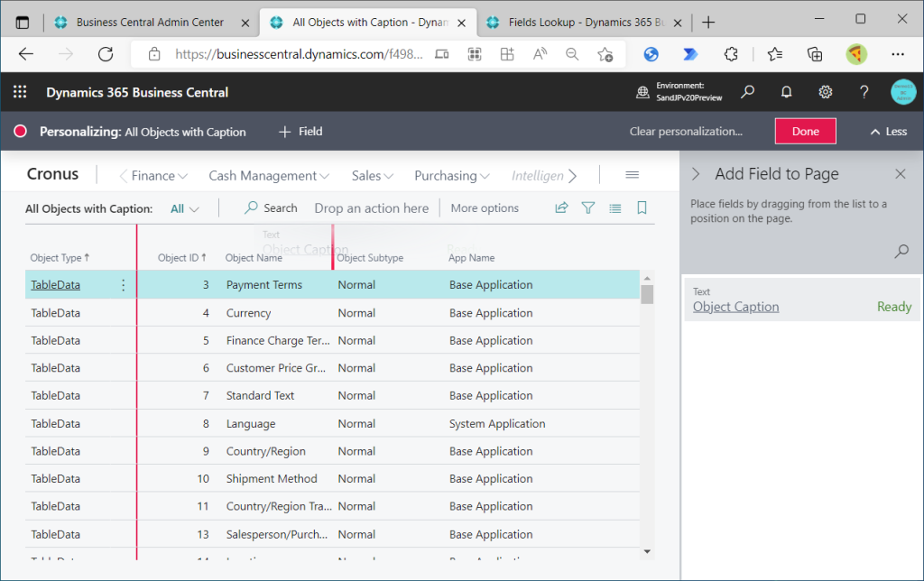Open notifications bell
This screenshot has height=581, width=924.
pos(786,92)
